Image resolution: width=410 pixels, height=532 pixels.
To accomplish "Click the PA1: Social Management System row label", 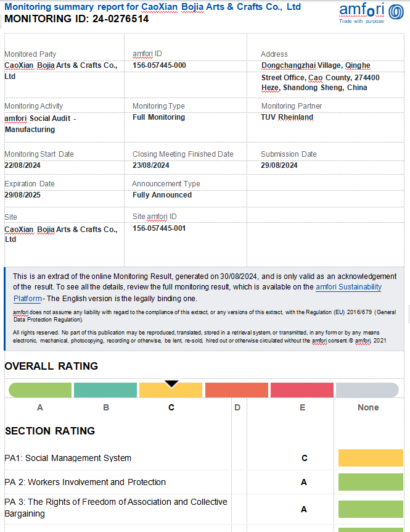I will point(68,458).
